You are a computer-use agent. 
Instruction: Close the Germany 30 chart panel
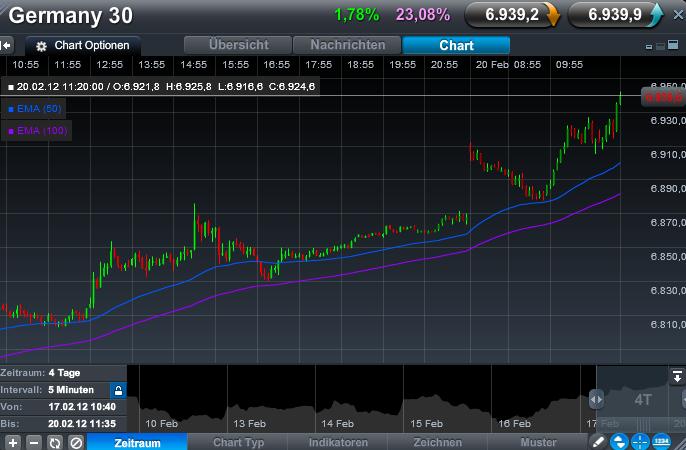[678, 15]
